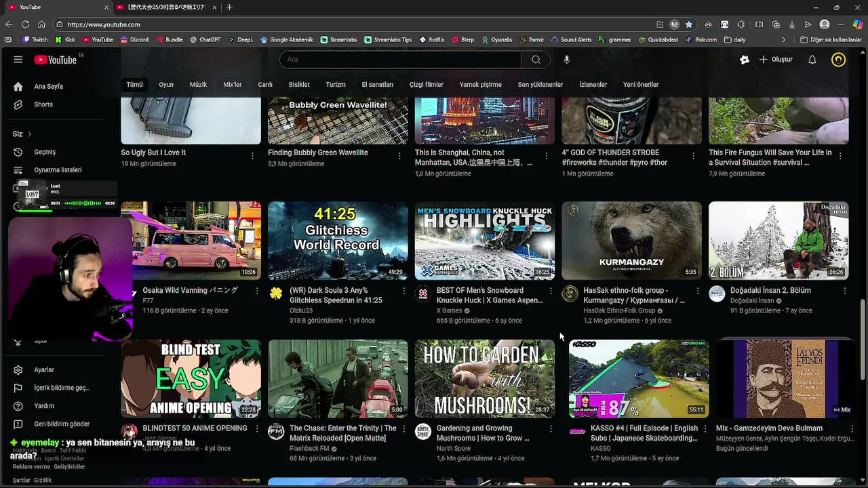Open the Twitch bookmark
Viewport: 868px width, 488px height.
tap(35, 40)
